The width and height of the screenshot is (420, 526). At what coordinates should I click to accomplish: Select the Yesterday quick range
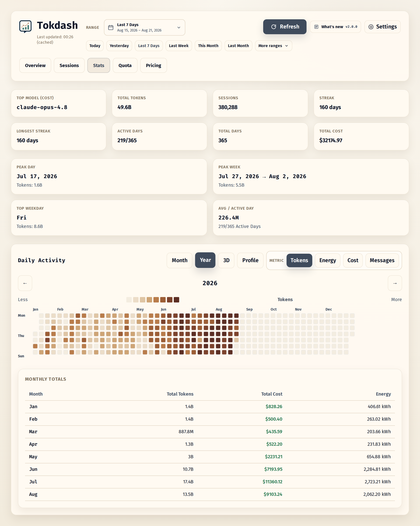119,46
